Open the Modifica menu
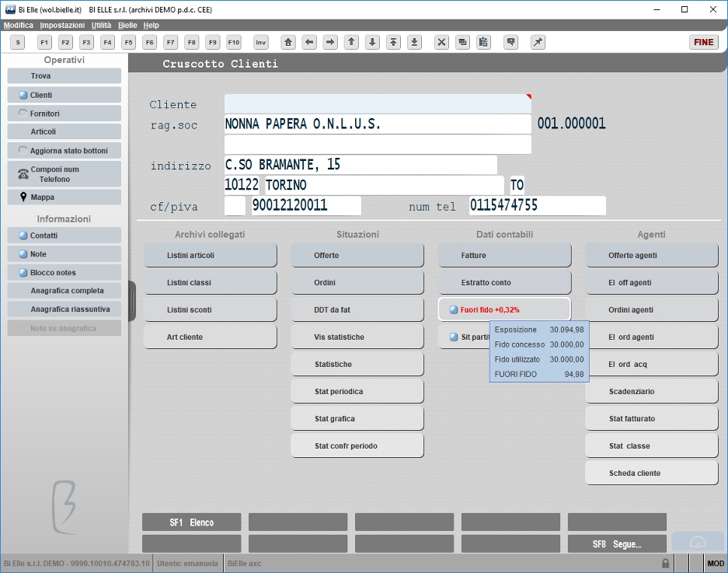Screen dimensions: 728x573 [19, 25]
